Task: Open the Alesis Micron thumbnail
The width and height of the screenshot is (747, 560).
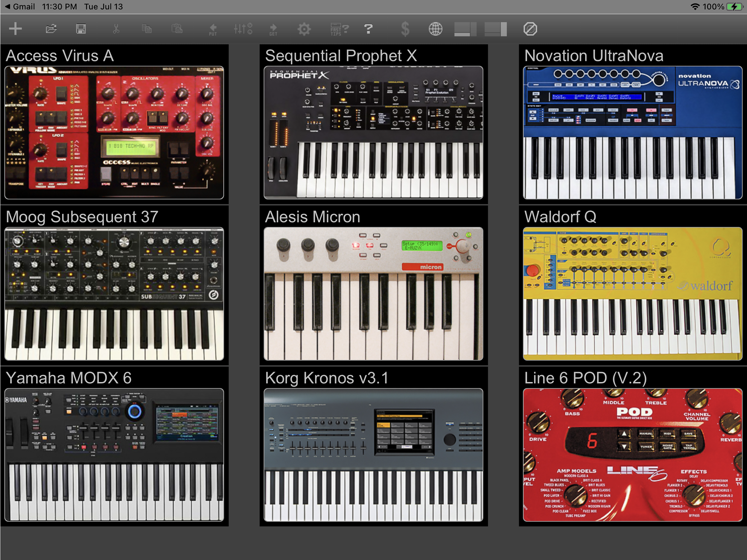Action: pyautogui.click(x=373, y=293)
